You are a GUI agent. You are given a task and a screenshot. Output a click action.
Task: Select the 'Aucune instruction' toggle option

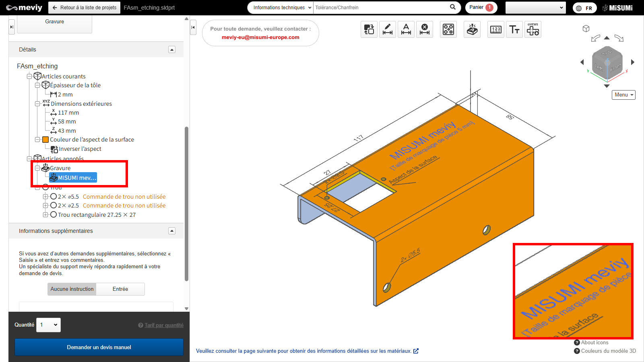coord(72,289)
